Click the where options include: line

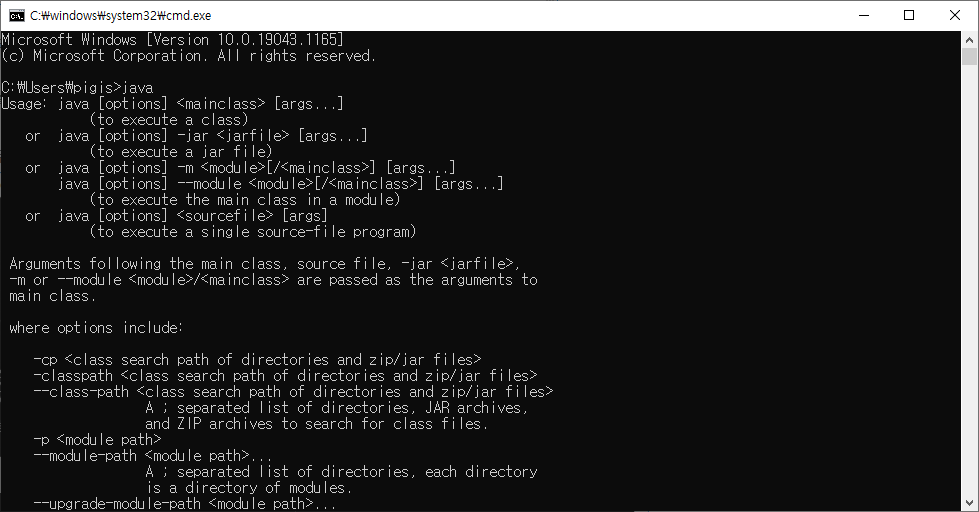click(x=96, y=328)
